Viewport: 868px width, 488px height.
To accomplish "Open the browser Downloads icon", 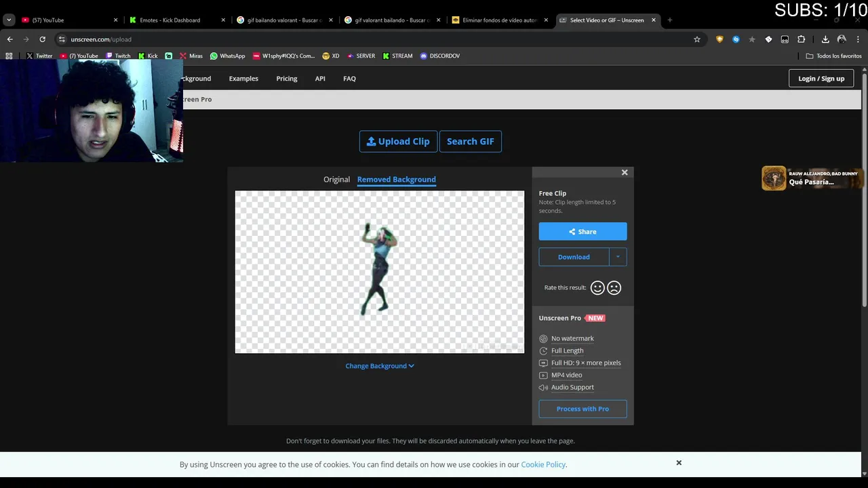I will (825, 39).
